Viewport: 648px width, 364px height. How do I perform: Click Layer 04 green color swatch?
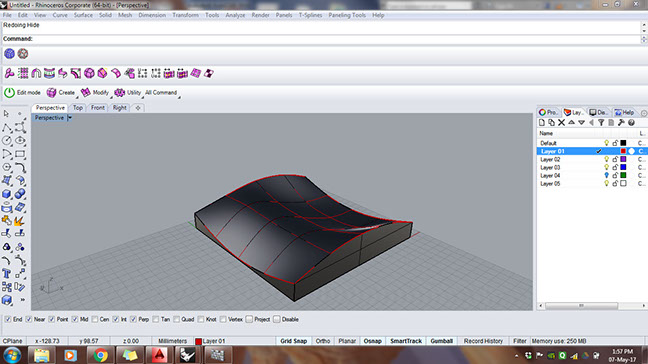(623, 176)
